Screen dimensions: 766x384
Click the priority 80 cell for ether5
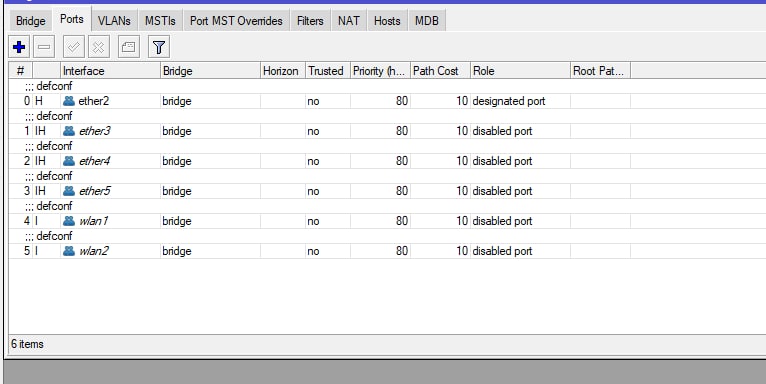click(402, 191)
